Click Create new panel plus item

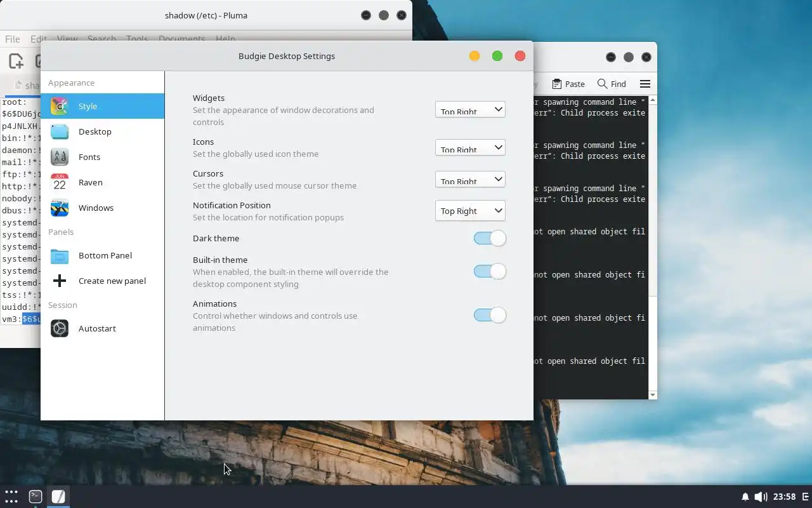[102, 281]
